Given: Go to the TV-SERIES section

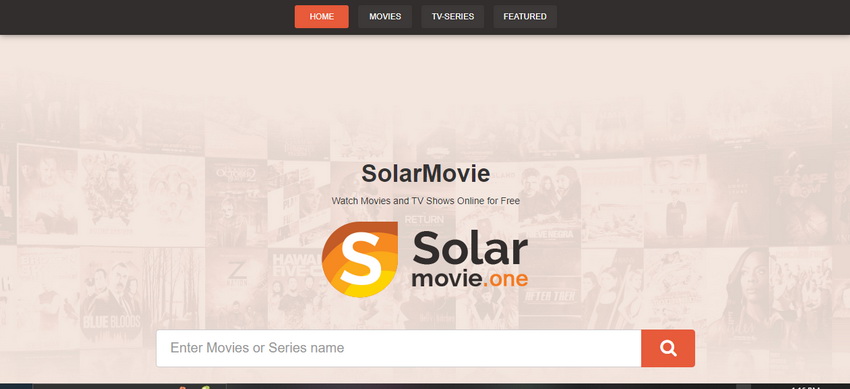Looking at the screenshot, I should pyautogui.click(x=453, y=16).
